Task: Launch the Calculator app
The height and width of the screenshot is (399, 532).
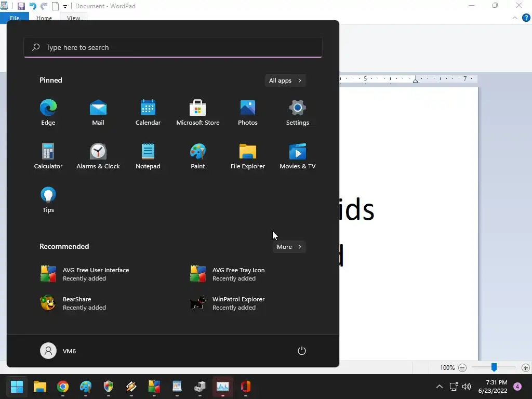Action: coord(48,156)
